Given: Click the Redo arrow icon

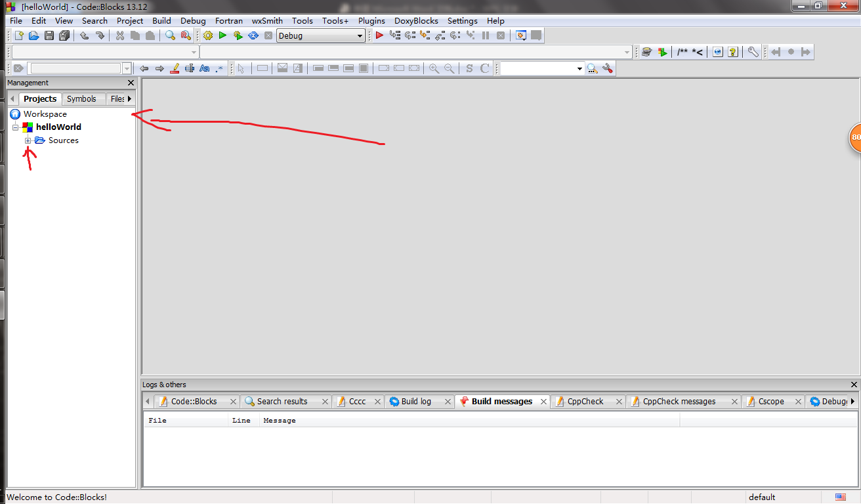Looking at the screenshot, I should coord(100,35).
